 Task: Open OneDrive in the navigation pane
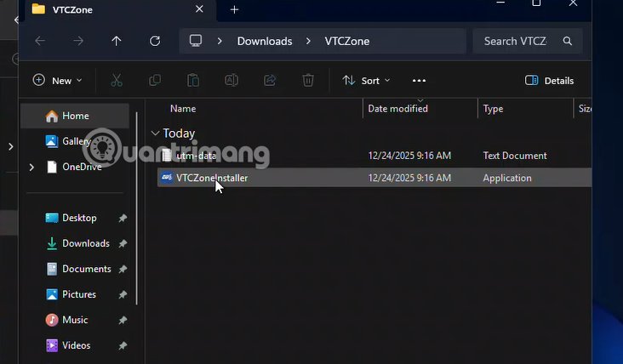tap(74, 167)
